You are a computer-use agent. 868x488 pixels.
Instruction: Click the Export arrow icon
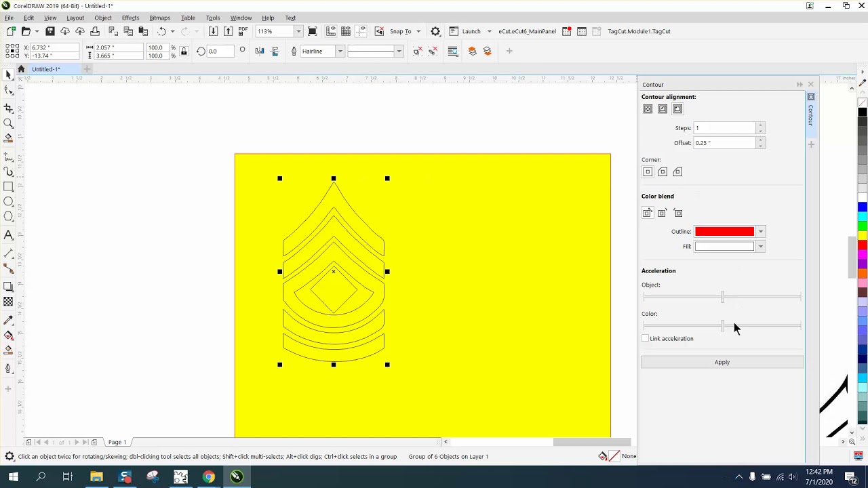(x=228, y=31)
